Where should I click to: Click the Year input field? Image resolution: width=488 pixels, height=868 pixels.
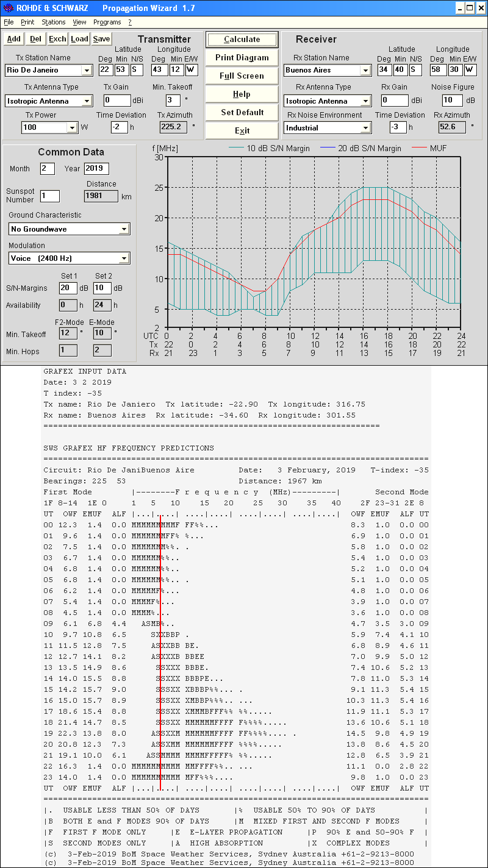coord(96,169)
